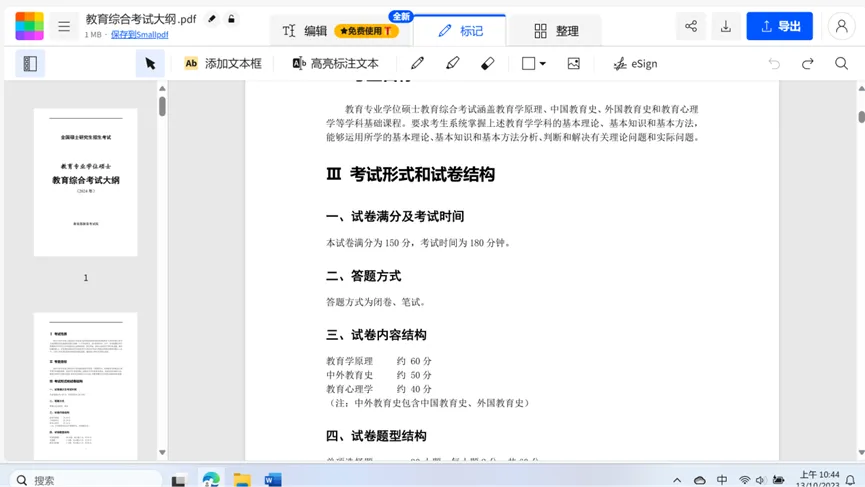
Task: Open the search magnifier in toolbar
Action: tap(841, 63)
